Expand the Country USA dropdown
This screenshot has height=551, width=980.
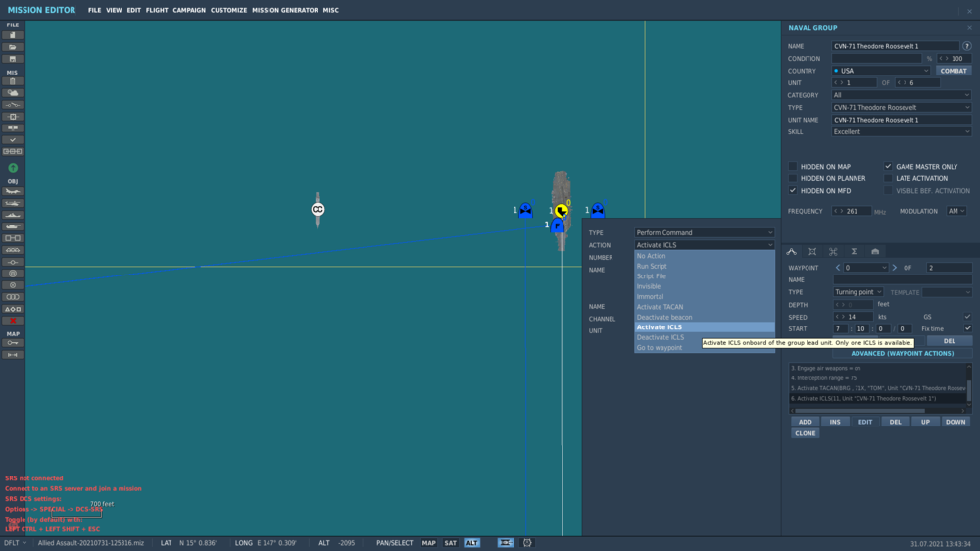[x=880, y=71]
